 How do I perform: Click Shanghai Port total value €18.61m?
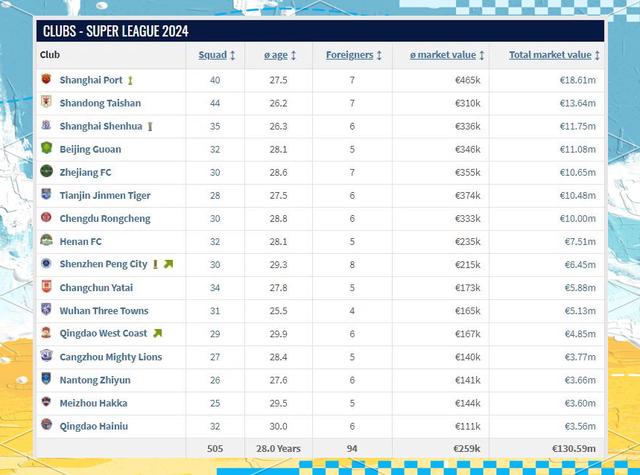578,80
